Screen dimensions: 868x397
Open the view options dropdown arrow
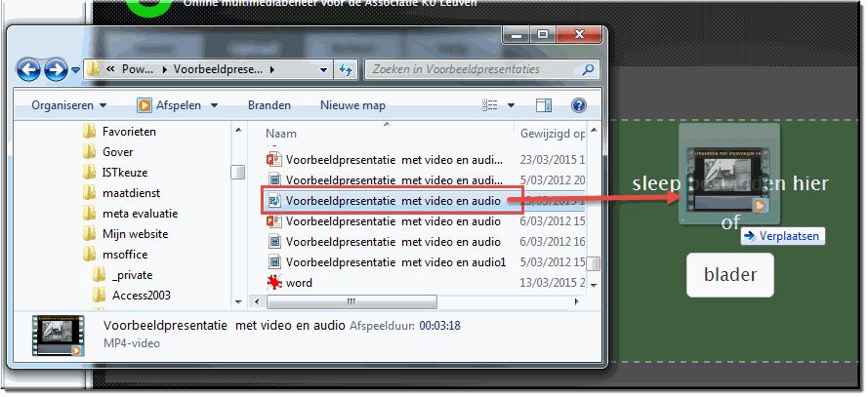click(511, 105)
